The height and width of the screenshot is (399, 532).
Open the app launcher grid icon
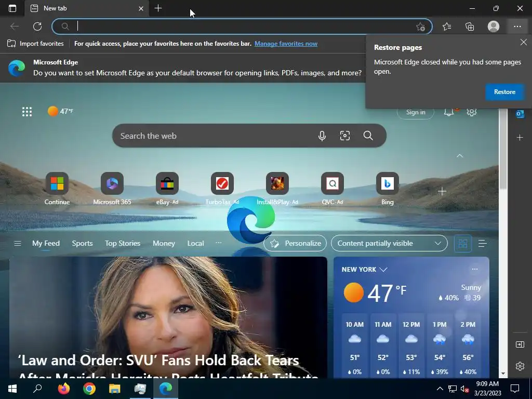27,111
